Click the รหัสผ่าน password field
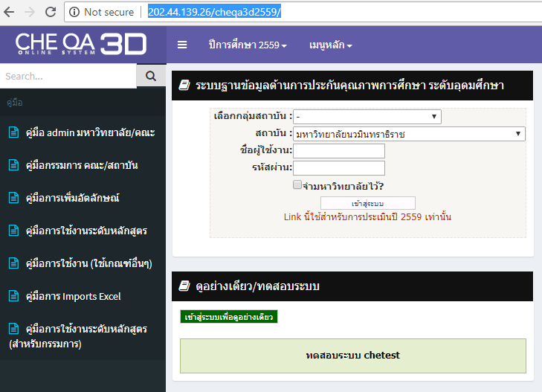This screenshot has height=392, width=542. [x=338, y=168]
